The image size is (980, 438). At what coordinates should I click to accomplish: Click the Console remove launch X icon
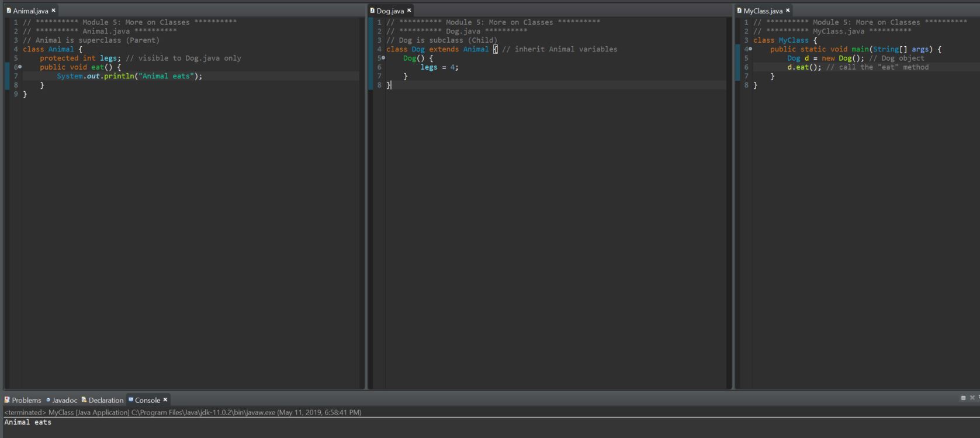(x=972, y=398)
